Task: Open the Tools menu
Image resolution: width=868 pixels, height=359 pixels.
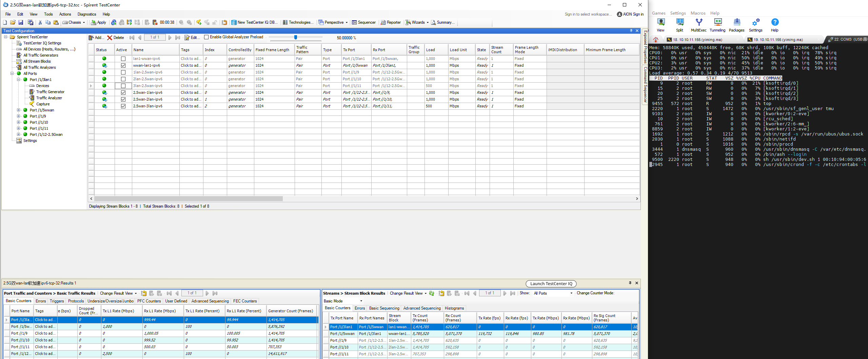Action: click(48, 14)
